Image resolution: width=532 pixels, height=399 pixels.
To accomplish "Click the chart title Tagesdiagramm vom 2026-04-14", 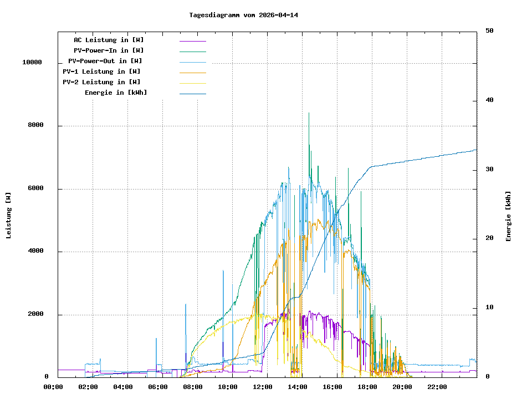I will click(x=243, y=15).
